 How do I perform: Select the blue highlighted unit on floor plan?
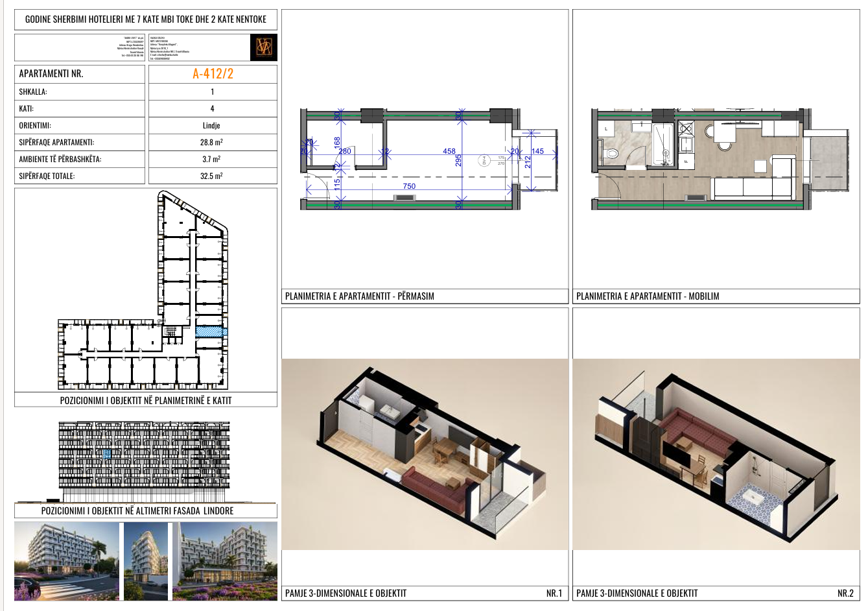pos(211,331)
